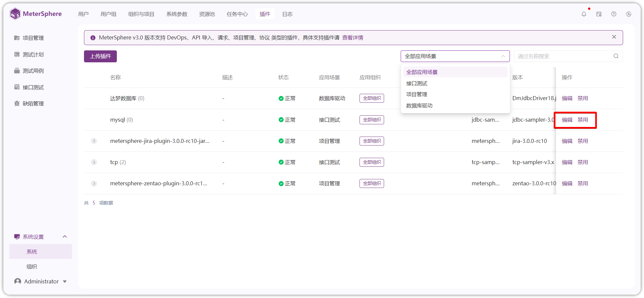Viewport: 644px width, 298px height.
Task: Edit the metersphere-zentao-plugin row
Action: click(567, 183)
